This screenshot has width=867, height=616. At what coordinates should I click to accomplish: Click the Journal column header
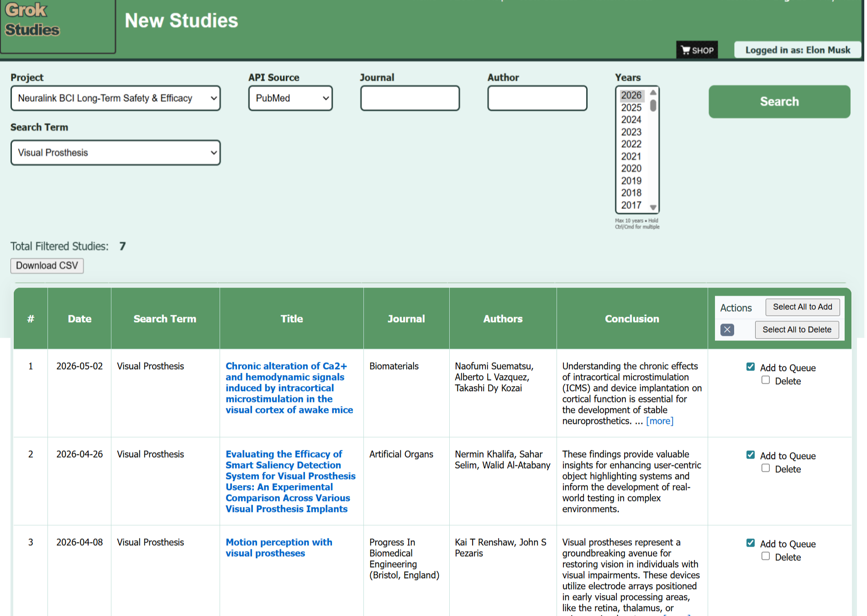coord(406,319)
